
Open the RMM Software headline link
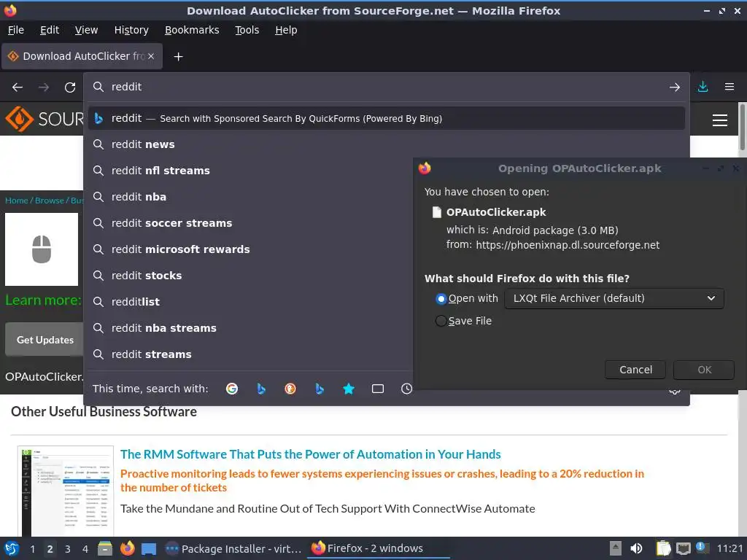pyautogui.click(x=310, y=454)
